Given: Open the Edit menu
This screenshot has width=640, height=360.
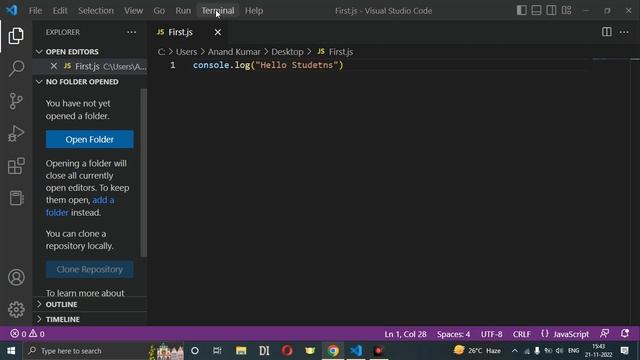Looking at the screenshot, I should click(60, 11).
